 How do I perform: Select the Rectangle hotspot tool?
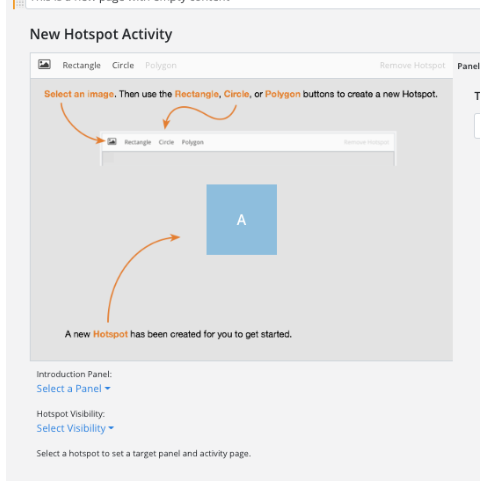(x=82, y=65)
